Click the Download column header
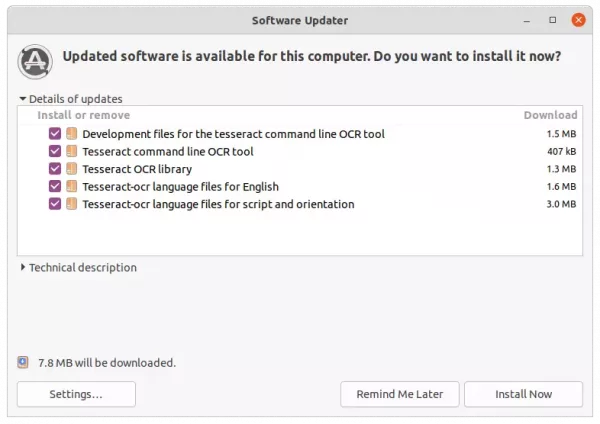Image resolution: width=600 pixels, height=424 pixels. (x=550, y=115)
